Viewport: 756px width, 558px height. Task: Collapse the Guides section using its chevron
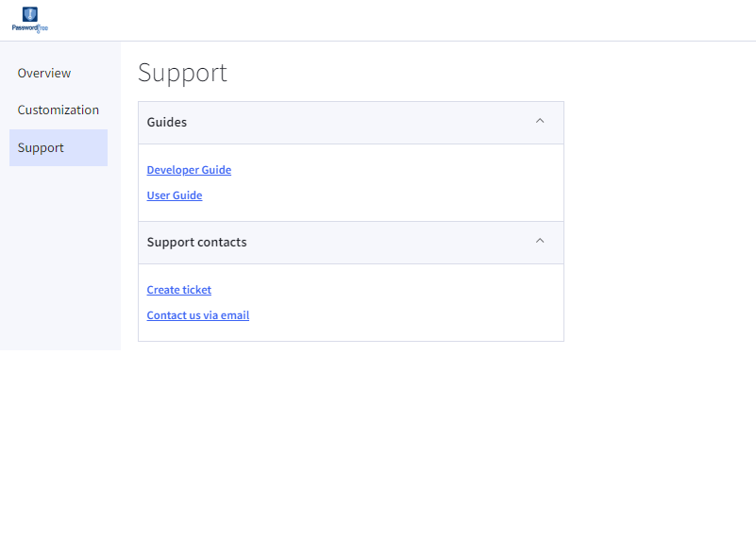(x=540, y=121)
